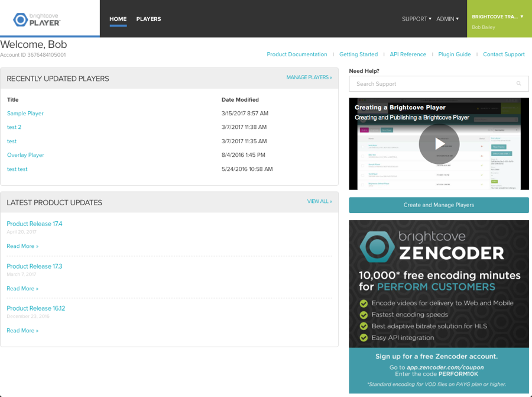This screenshot has height=397, width=532.
Task: Open the HOME tab
Action: (x=118, y=19)
